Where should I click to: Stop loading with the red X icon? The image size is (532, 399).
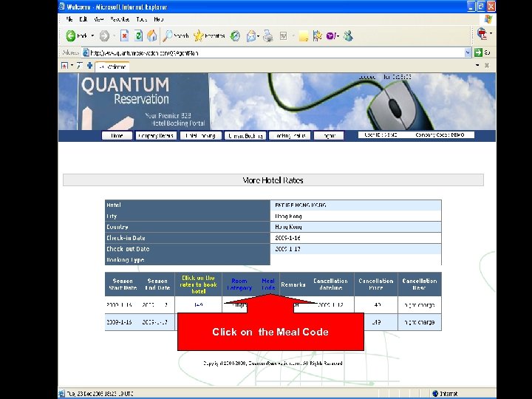click(125, 35)
